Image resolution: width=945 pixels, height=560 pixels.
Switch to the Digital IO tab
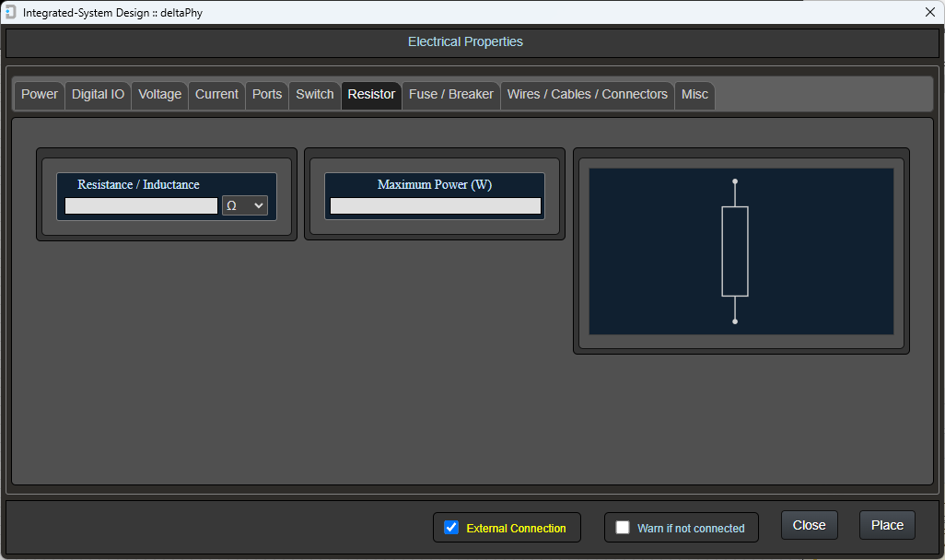coord(98,95)
